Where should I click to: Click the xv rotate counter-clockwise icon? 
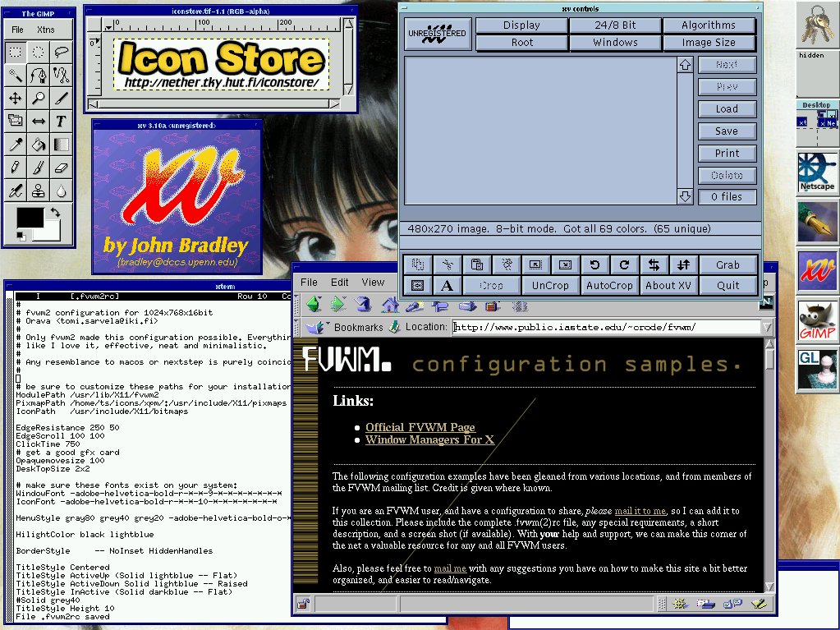(x=594, y=264)
